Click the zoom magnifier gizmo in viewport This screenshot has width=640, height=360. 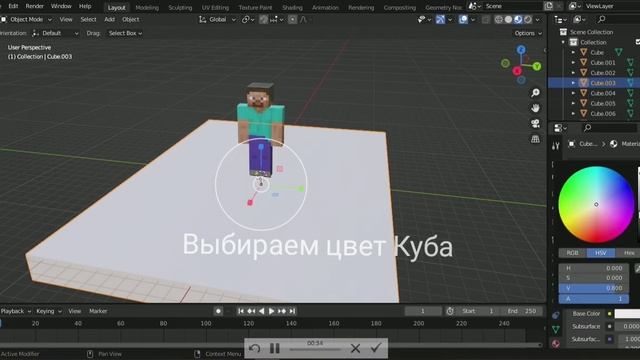point(535,93)
